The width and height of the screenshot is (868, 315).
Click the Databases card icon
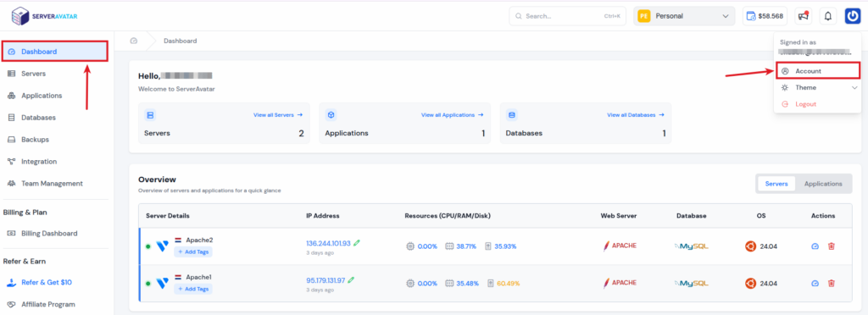point(511,115)
